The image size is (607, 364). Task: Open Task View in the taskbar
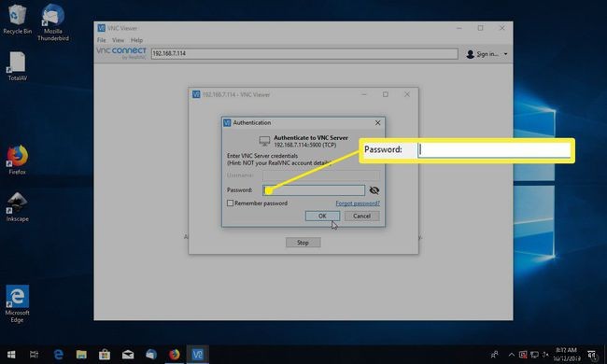pyautogui.click(x=34, y=355)
